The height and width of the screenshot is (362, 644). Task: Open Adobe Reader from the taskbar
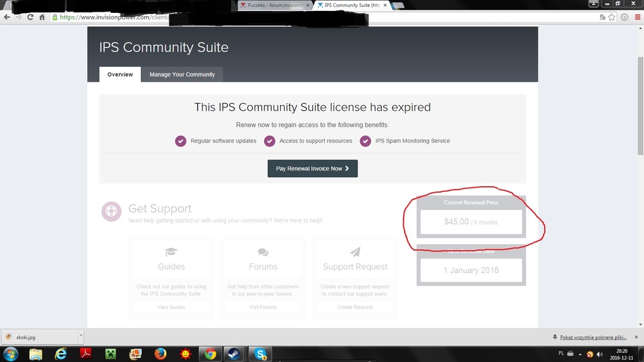coord(86,354)
